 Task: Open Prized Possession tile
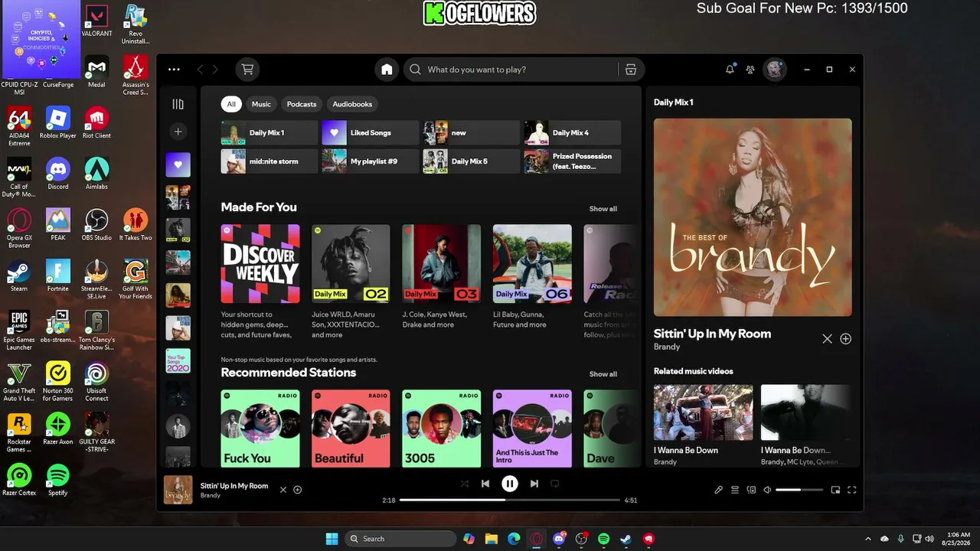pos(573,161)
